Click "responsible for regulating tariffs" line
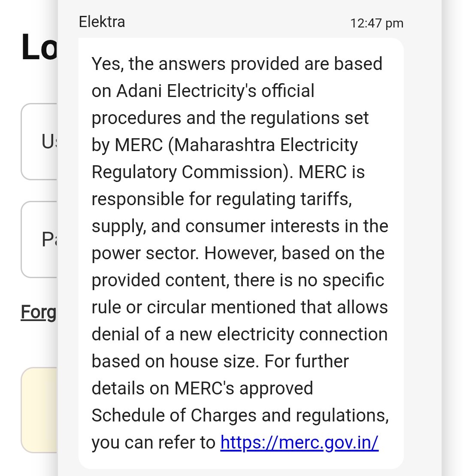This screenshot has height=476, width=463. 222,199
